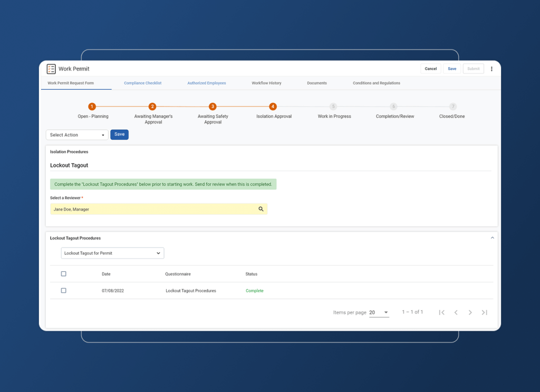Click the next page arrow

coord(470,312)
